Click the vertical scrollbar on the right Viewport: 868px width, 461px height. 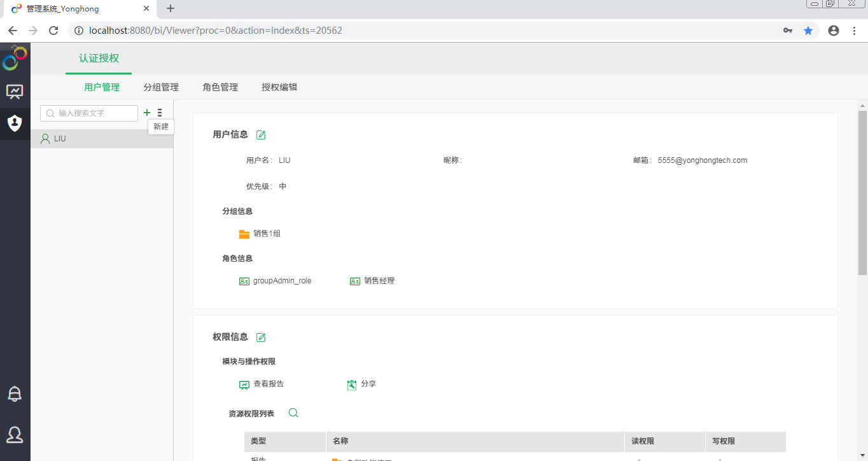[x=862, y=191]
